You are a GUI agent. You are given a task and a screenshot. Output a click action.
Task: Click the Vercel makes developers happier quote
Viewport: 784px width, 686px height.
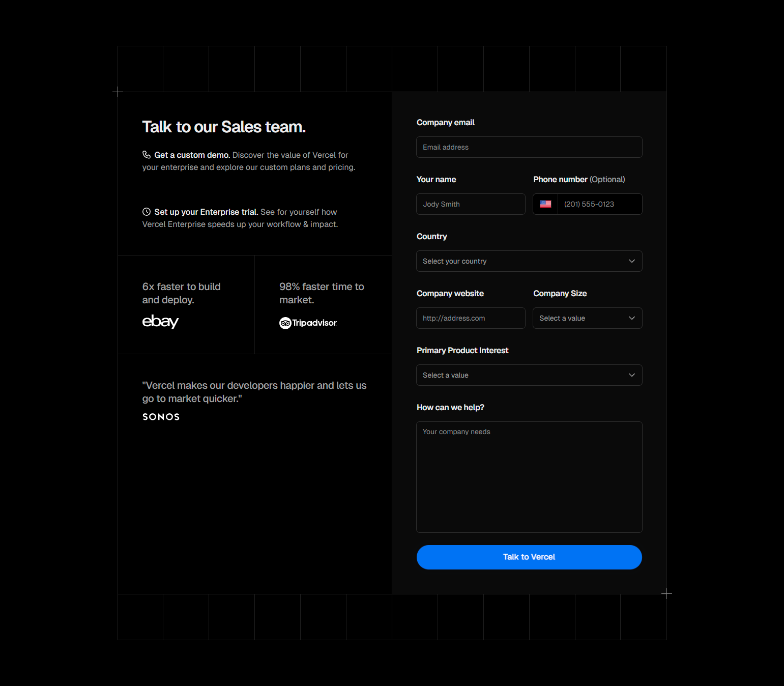[x=254, y=392]
